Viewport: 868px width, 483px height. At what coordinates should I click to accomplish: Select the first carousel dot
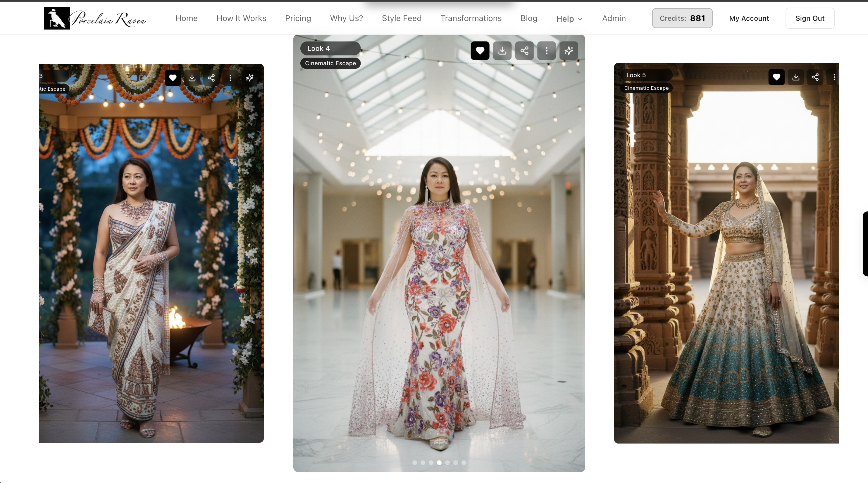point(414,463)
